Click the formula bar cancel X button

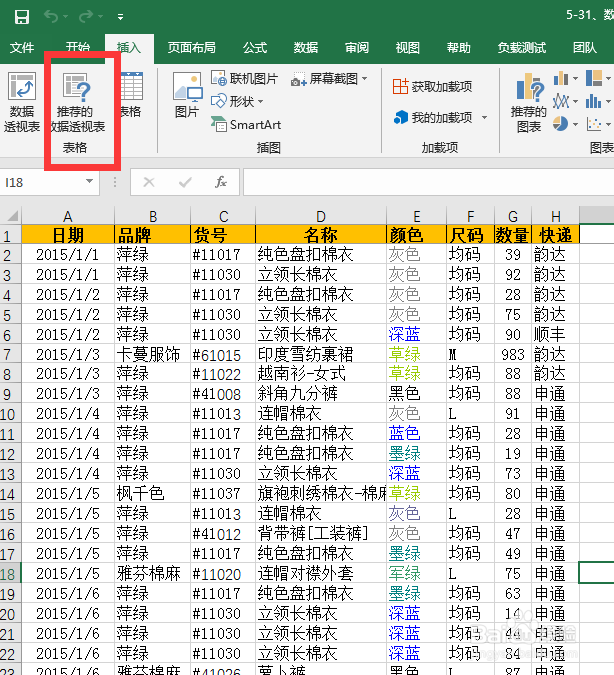pyautogui.click(x=149, y=183)
